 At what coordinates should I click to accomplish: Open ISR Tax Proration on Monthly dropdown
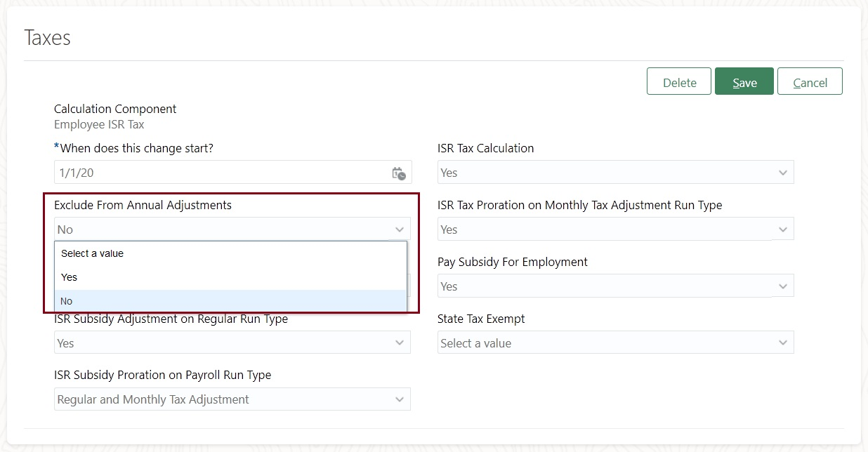coord(783,230)
